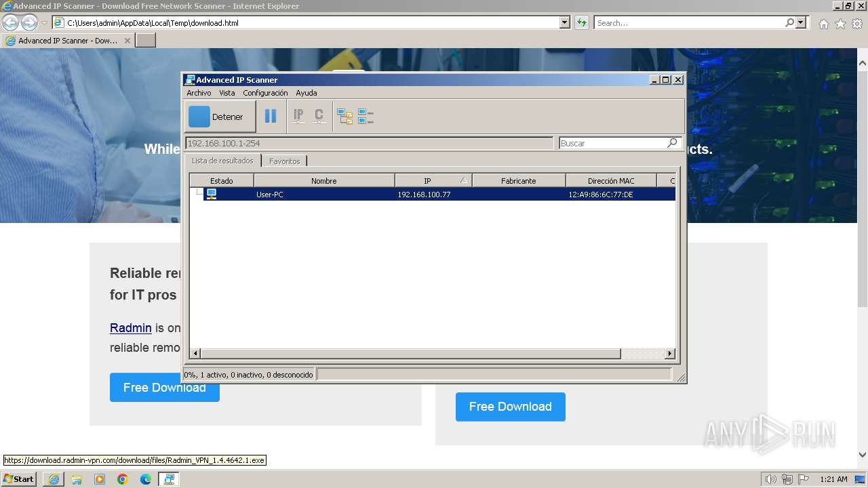The width and height of the screenshot is (868, 488).
Task: Select the IP range toolbar icon
Action: click(298, 116)
